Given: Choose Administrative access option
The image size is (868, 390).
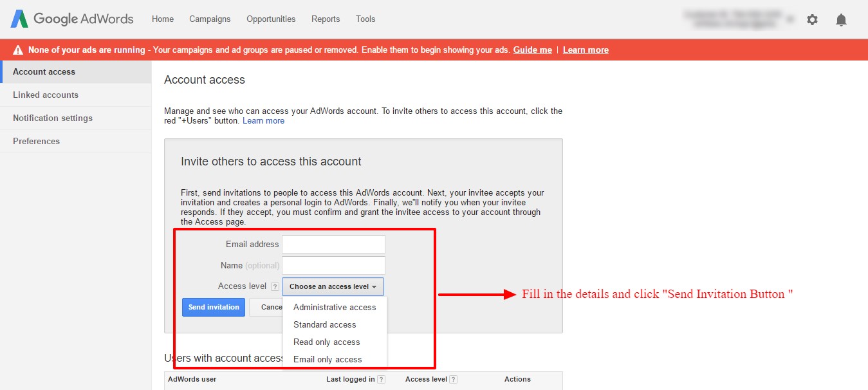Looking at the screenshot, I should 335,307.
